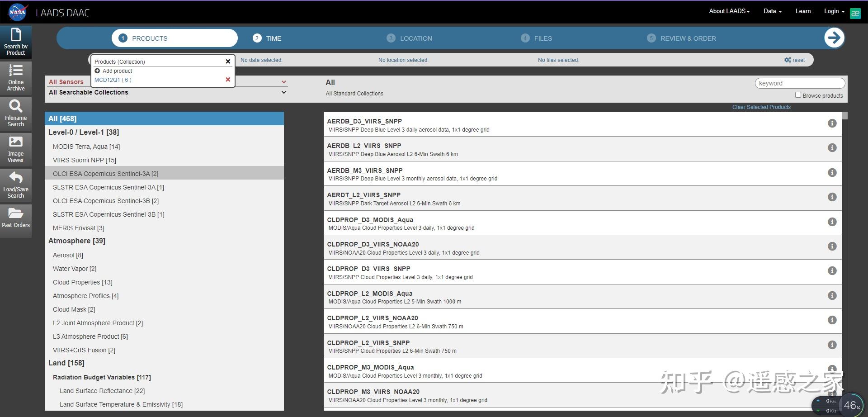This screenshot has width=868, height=417.
Task: Select Aerosol [8] subcategory
Action: point(68,255)
